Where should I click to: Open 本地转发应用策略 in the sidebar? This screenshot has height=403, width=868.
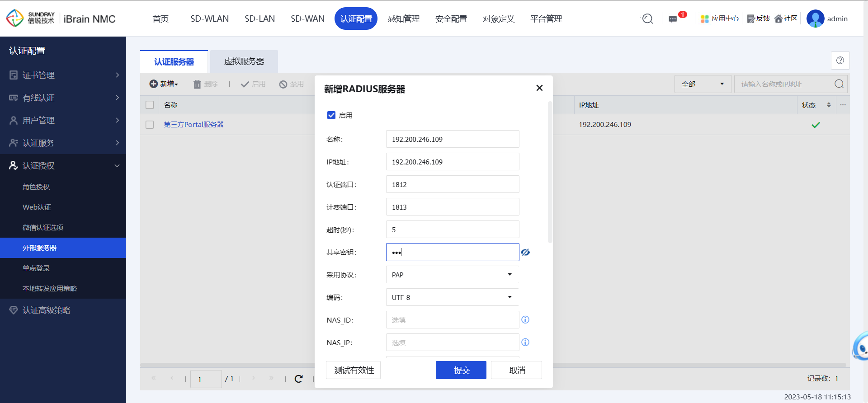[x=63, y=288]
